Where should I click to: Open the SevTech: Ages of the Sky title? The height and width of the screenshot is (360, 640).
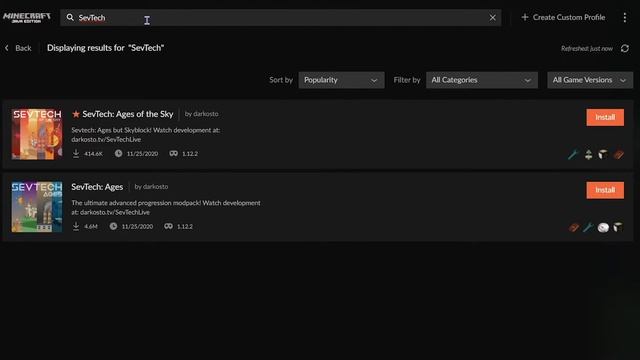[x=128, y=114]
